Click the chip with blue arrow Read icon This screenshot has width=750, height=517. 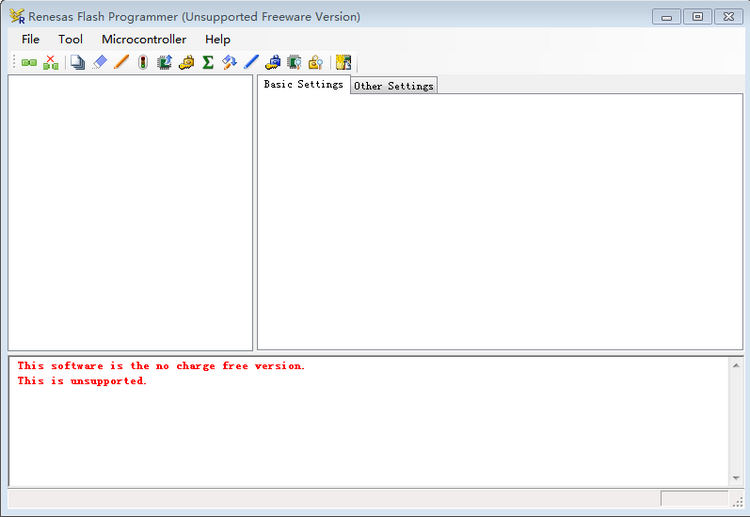coord(165,62)
